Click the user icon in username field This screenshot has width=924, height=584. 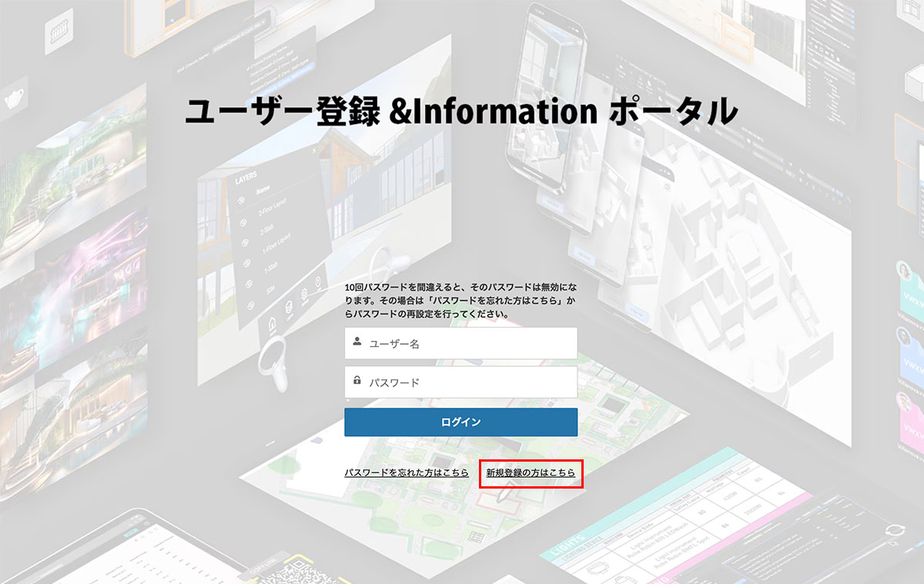[357, 342]
